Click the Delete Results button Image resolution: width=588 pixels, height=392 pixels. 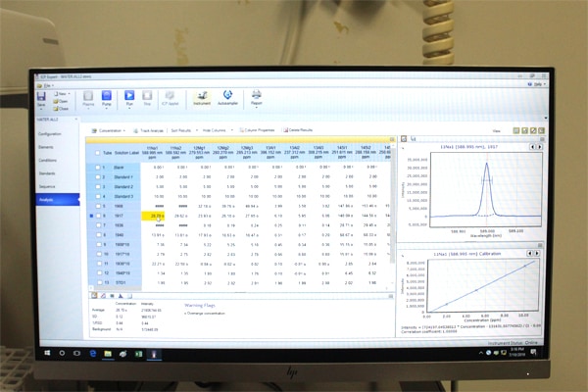pyautogui.click(x=300, y=130)
